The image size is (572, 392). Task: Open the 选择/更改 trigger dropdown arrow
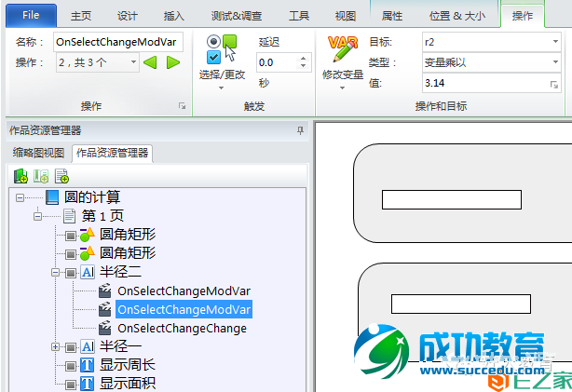(x=221, y=88)
